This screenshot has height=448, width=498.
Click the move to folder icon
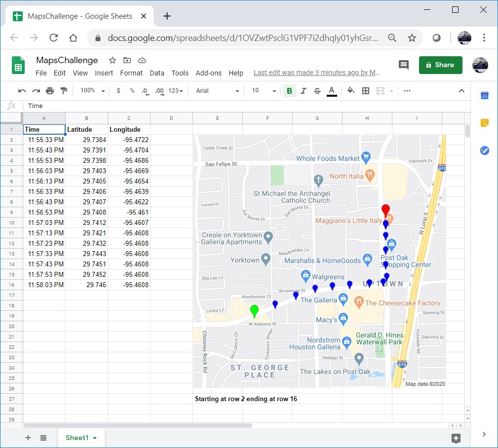click(127, 60)
